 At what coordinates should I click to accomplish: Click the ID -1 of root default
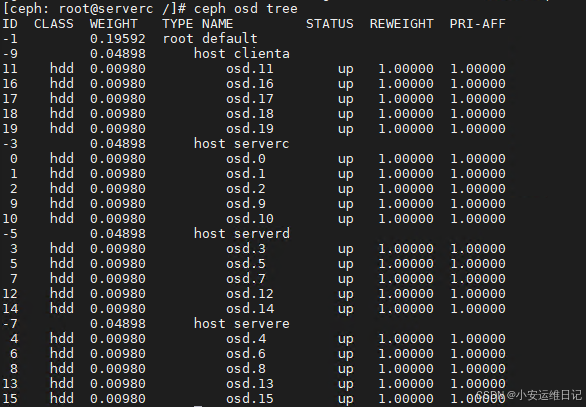coord(10,39)
